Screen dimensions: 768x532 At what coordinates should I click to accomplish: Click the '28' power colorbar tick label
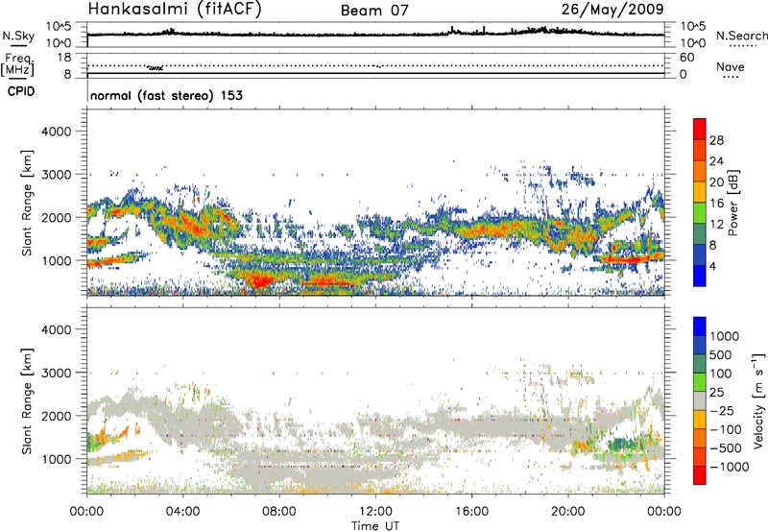[716, 140]
